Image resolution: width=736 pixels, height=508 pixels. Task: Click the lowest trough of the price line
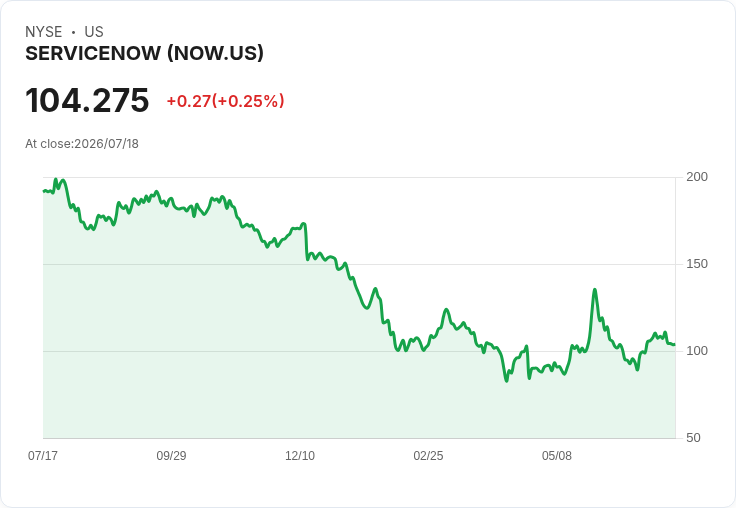click(x=506, y=381)
